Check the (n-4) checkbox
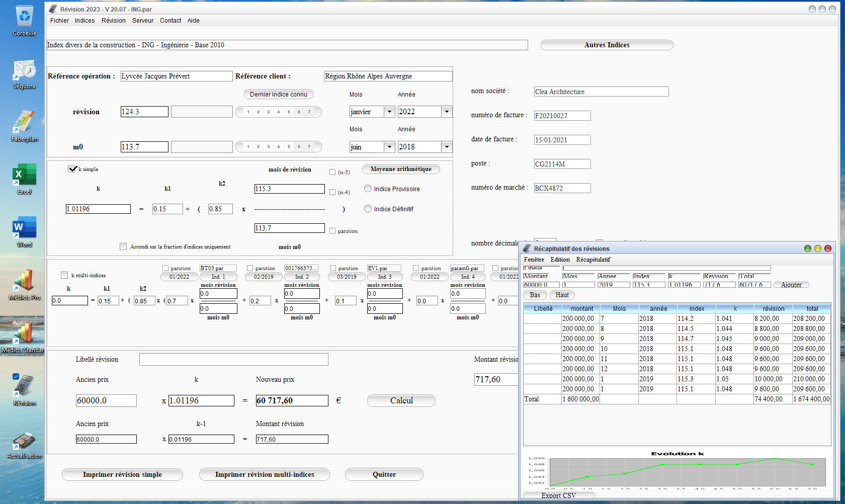This screenshot has height=504, width=845. (332, 192)
